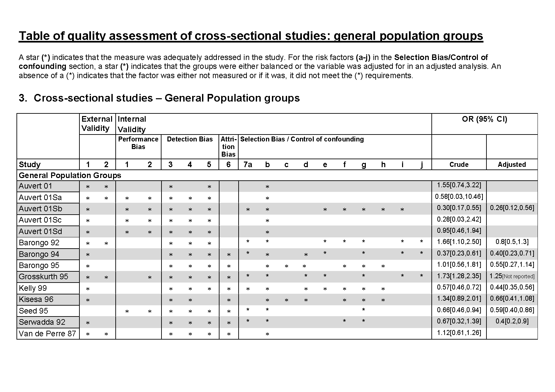This screenshot has width=555, height=392.
Task: Click the Crude column header
Action: pos(459,165)
